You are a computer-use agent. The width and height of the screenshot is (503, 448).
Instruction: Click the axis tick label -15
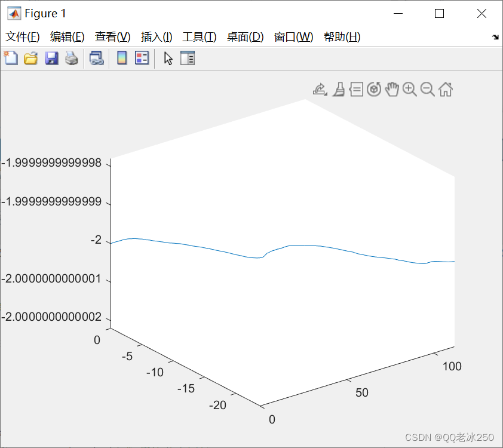pos(186,389)
